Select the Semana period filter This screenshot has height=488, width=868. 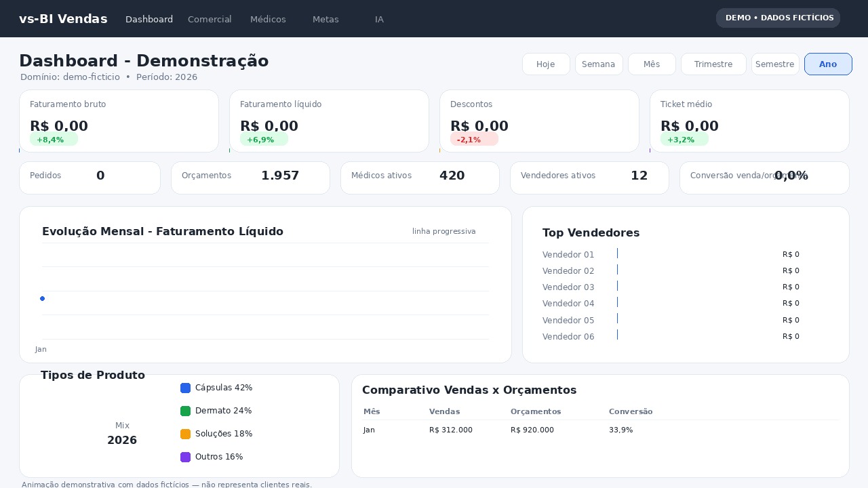599,64
